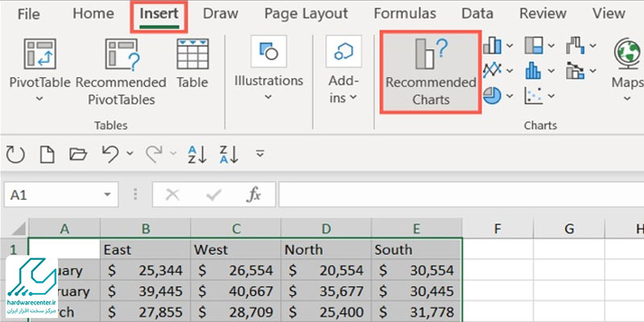Image resolution: width=644 pixels, height=322 pixels.
Task: Insert a Table
Action: [192, 64]
